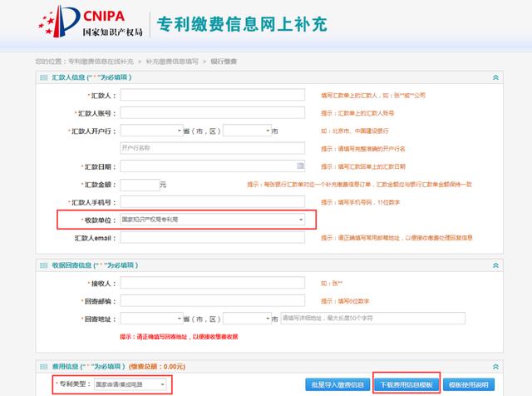Focus the 汇款金额 amount input field
Screen dimensions: 532x396
pos(140,185)
